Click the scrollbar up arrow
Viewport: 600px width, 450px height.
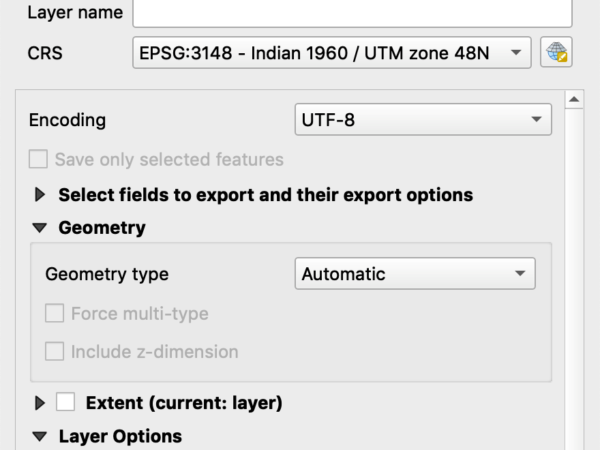pyautogui.click(x=574, y=99)
